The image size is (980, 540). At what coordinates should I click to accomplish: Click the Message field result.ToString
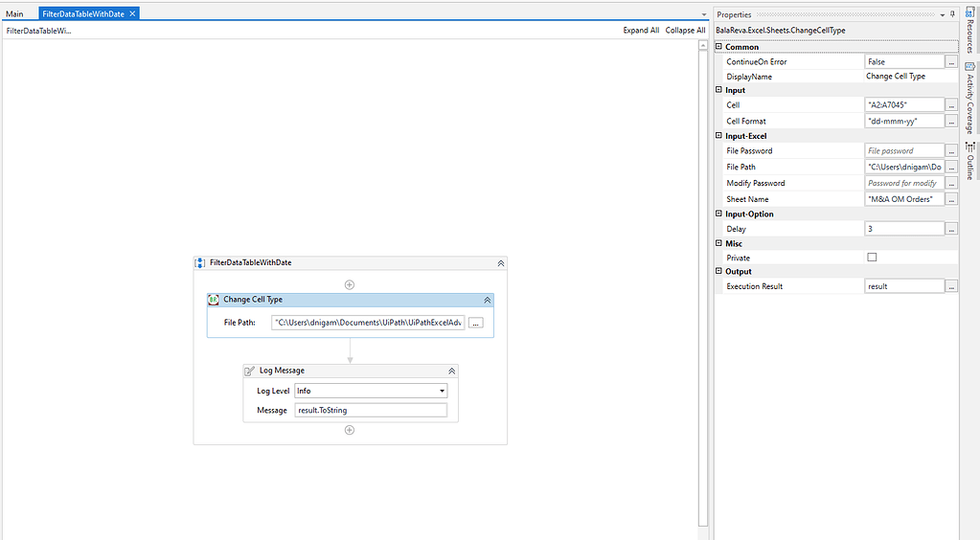(371, 410)
